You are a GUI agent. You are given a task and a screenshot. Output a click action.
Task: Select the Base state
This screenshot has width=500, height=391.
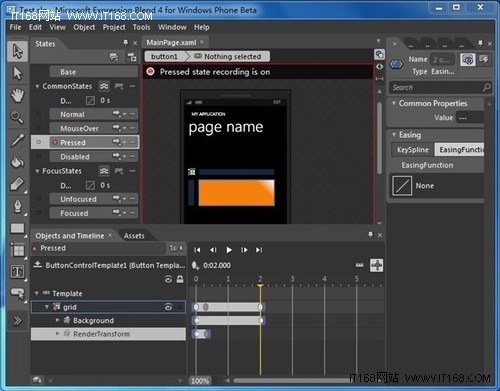coord(93,72)
